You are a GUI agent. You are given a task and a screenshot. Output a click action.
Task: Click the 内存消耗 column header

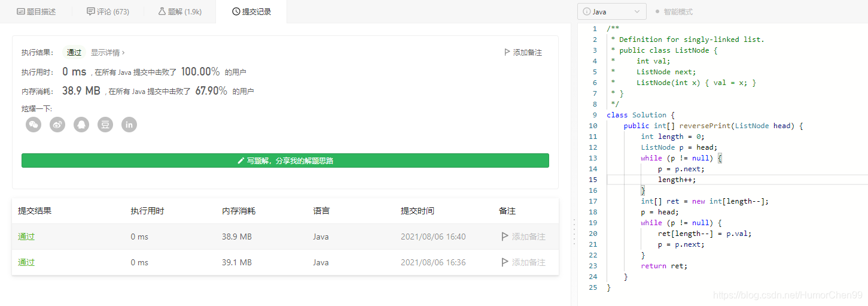[x=239, y=211]
